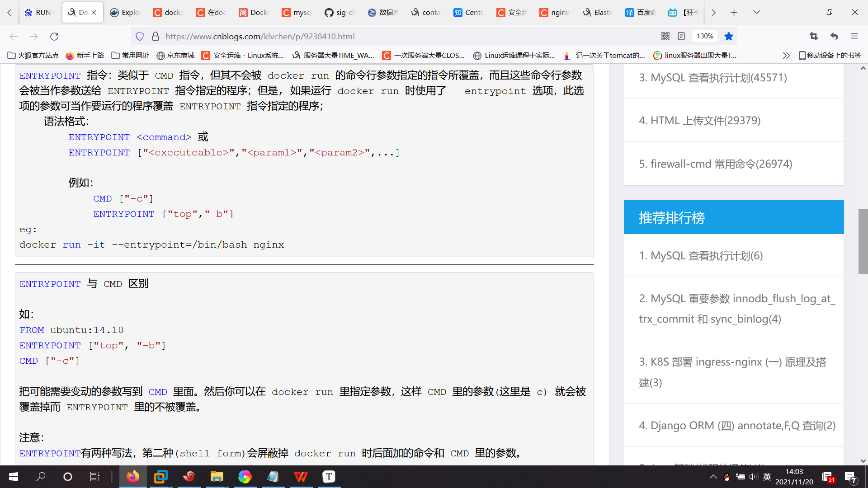Click the page vertical scrollbar thumb
This screenshot has height=488, width=868.
point(863,241)
